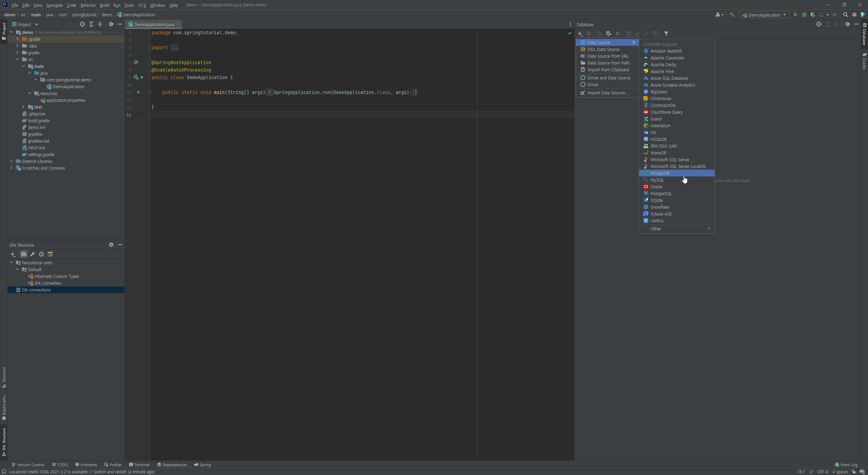The width and height of the screenshot is (868, 475).
Task: Click the Debug bug icon in toolbar
Action: pos(804,15)
